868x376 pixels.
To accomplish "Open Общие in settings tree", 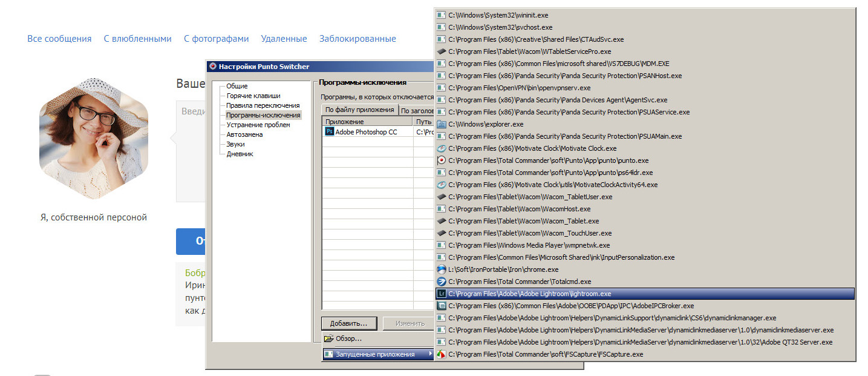I will tap(237, 86).
